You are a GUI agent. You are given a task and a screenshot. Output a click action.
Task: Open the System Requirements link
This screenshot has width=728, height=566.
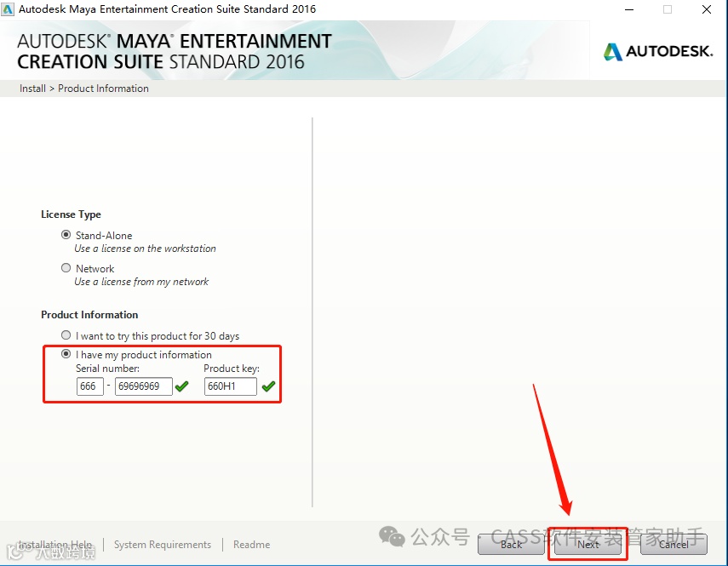tap(163, 544)
